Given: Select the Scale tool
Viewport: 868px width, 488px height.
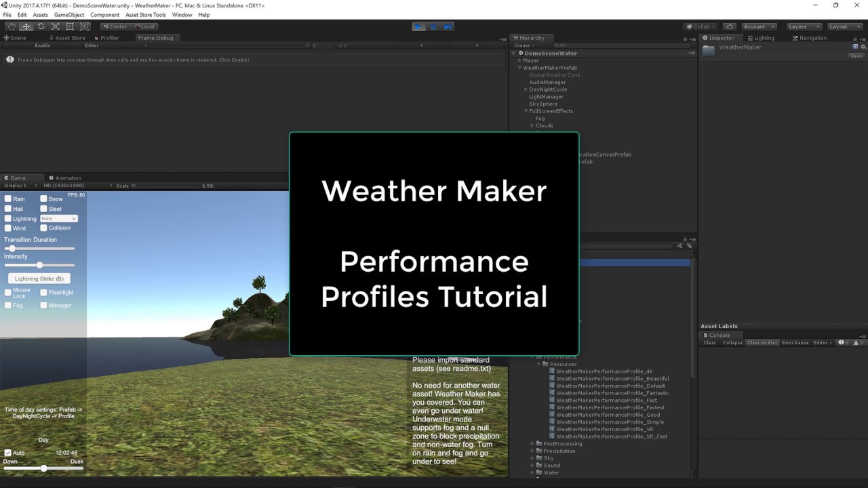Looking at the screenshot, I should (56, 26).
